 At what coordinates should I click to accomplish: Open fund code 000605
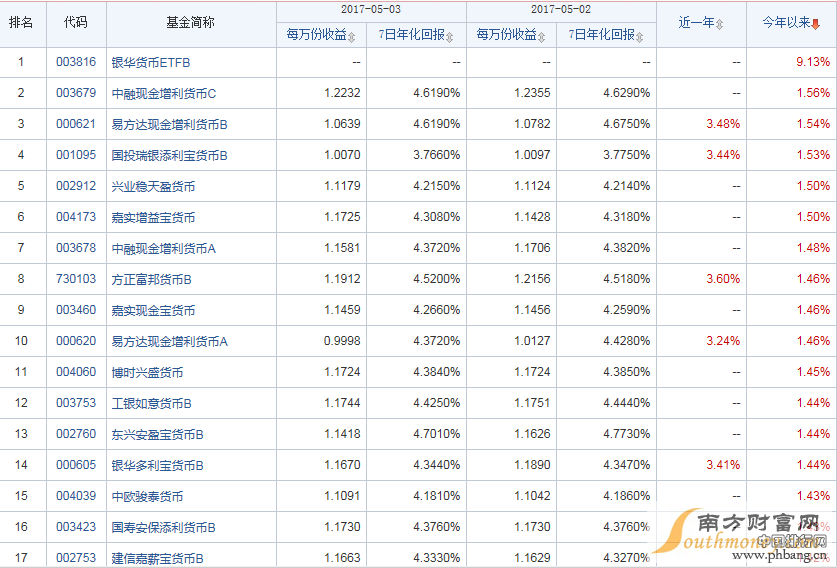coord(76,464)
